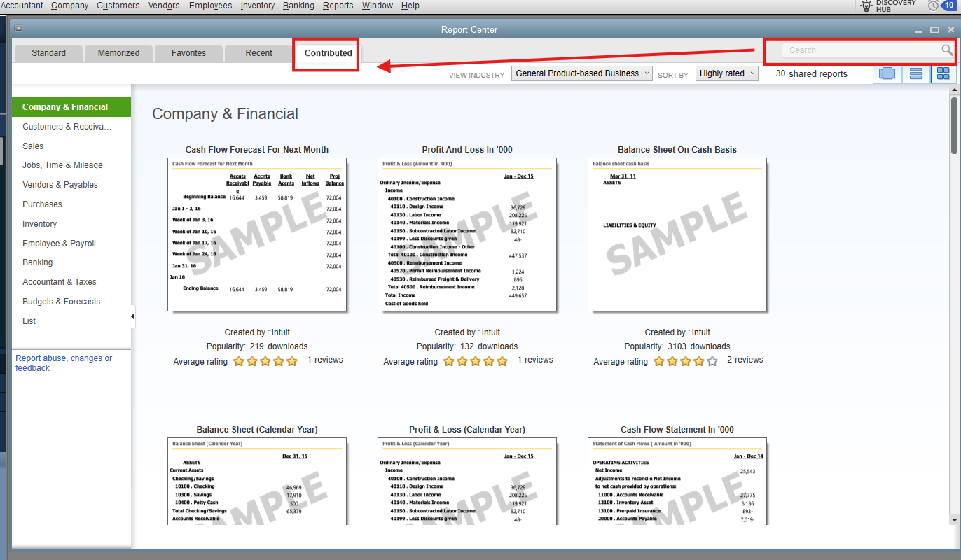Open the Reports menu
Viewport: 961px width, 560px height.
tap(338, 6)
